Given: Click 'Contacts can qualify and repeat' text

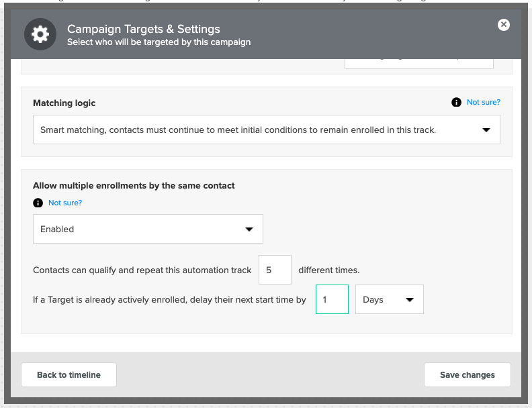Looking at the screenshot, I should click(x=142, y=270).
